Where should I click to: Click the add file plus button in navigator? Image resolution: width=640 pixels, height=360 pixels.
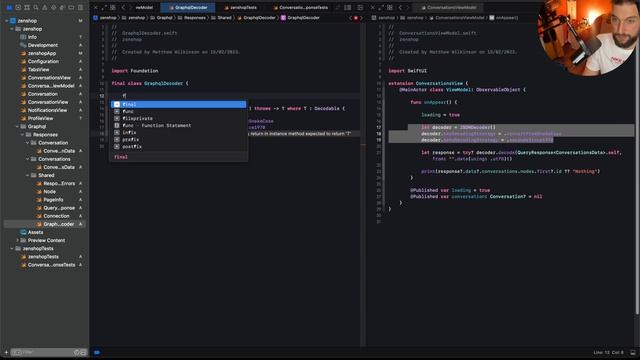click(6, 352)
